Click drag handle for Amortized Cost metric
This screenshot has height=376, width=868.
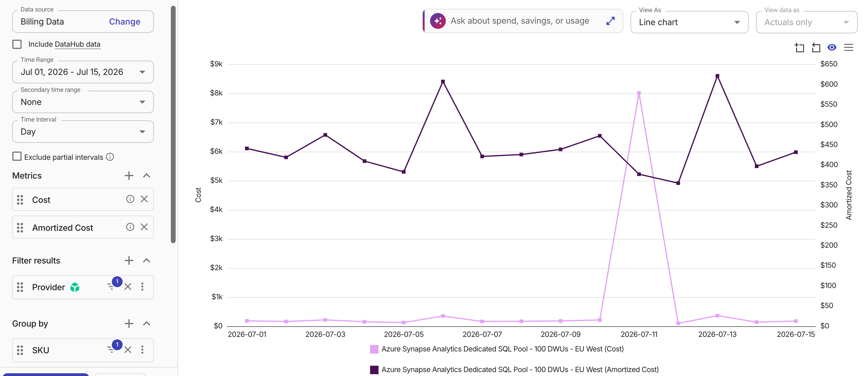pyautogui.click(x=20, y=228)
